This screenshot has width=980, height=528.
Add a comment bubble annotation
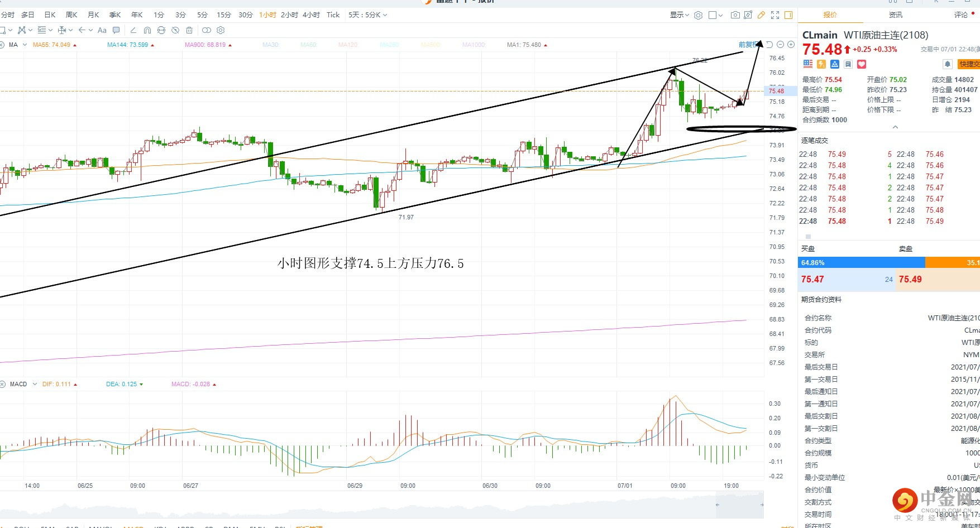116,30
